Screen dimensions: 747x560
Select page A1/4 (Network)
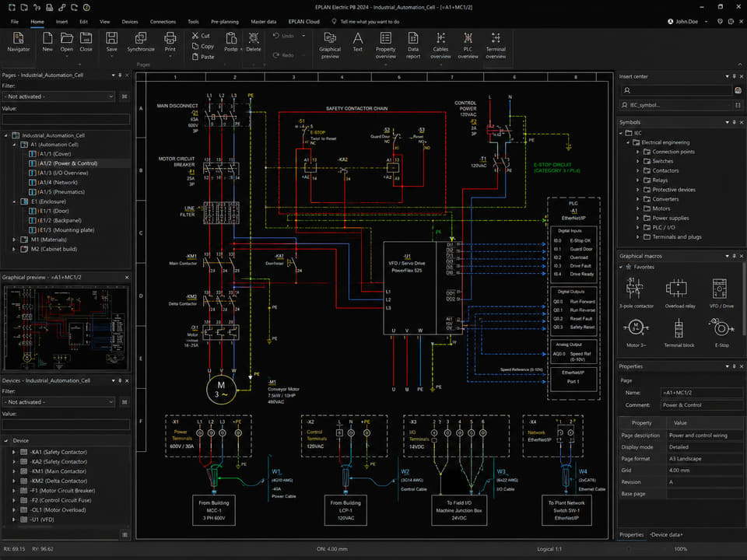[x=58, y=182]
